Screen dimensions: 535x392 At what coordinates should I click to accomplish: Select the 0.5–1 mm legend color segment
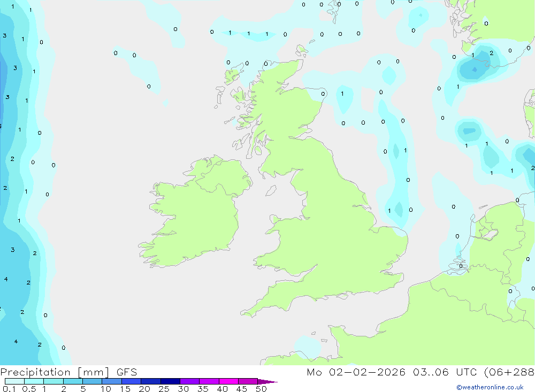pos(34,381)
